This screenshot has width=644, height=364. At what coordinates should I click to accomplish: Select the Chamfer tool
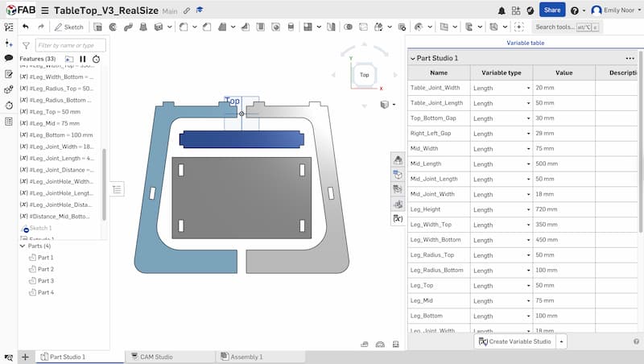click(x=207, y=27)
